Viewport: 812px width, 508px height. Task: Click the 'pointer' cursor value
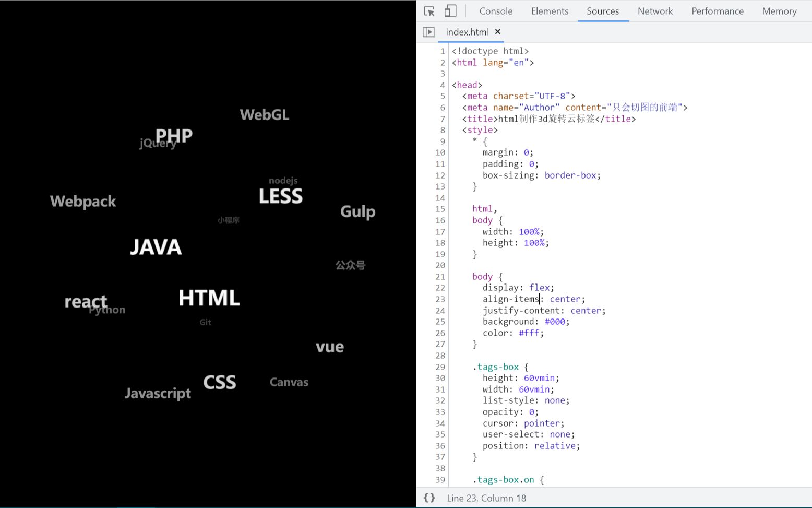pos(542,423)
